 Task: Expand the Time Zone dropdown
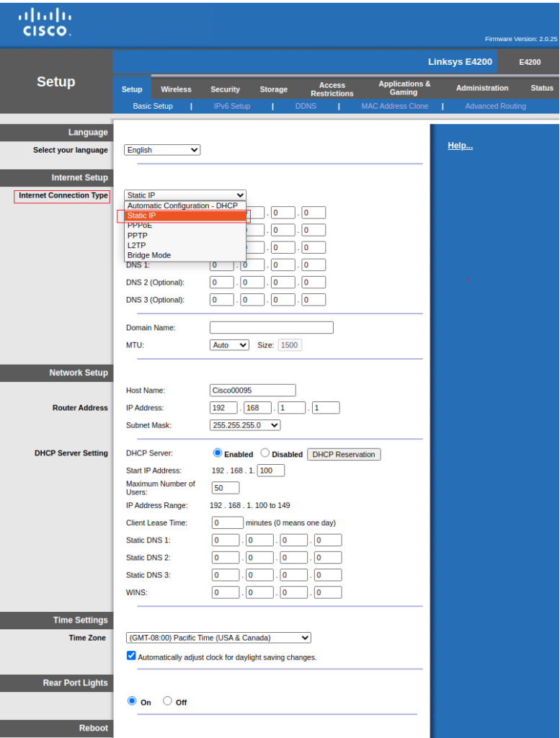click(x=218, y=638)
